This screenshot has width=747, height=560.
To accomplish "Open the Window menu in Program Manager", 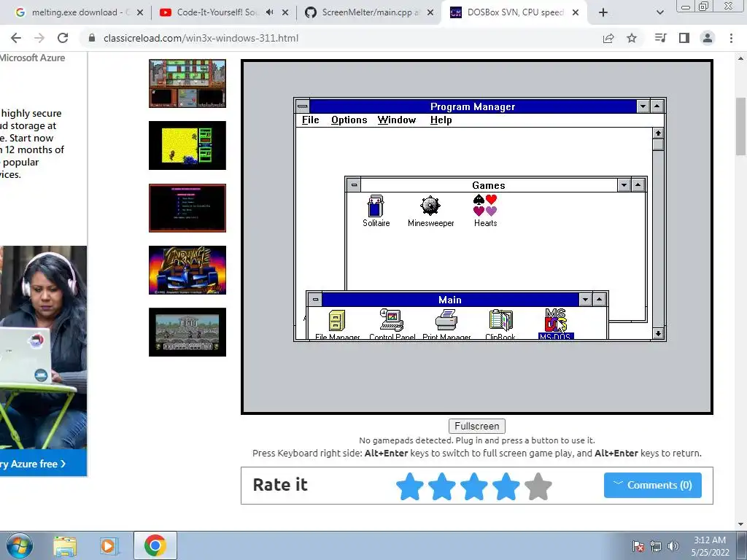I will 397,120.
